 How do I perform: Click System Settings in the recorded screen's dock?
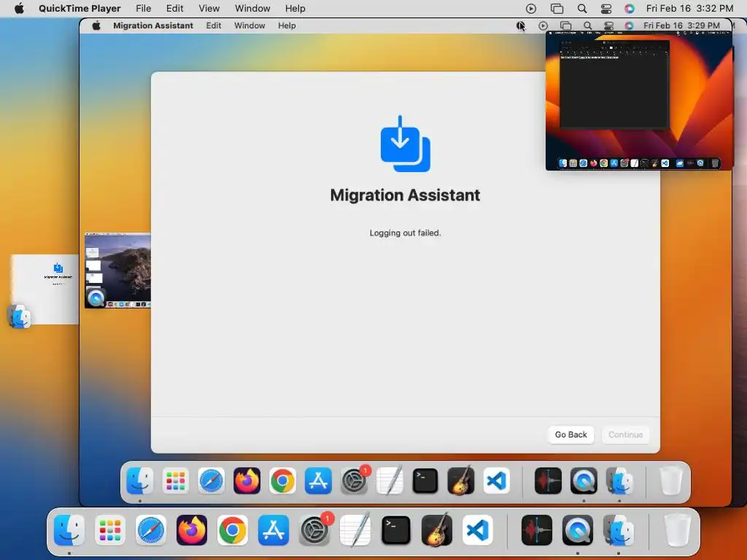[x=354, y=481]
